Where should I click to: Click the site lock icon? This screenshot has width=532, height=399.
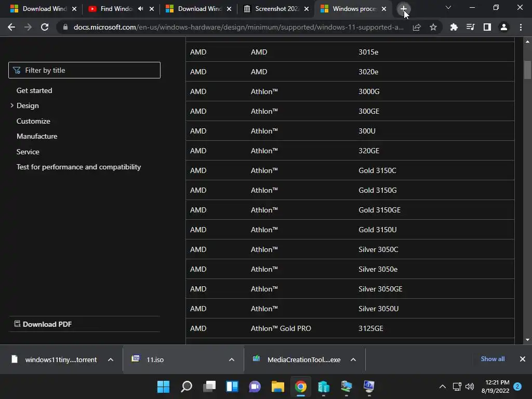click(x=65, y=27)
